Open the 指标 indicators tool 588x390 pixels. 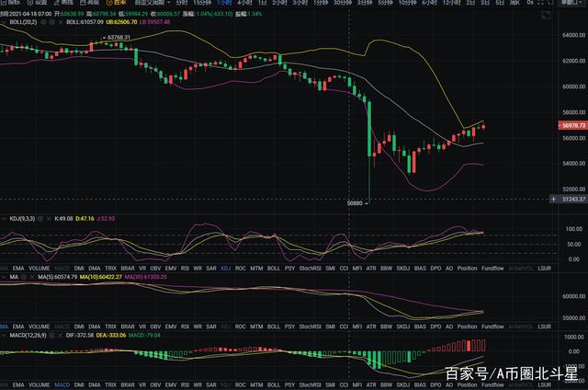11,2
